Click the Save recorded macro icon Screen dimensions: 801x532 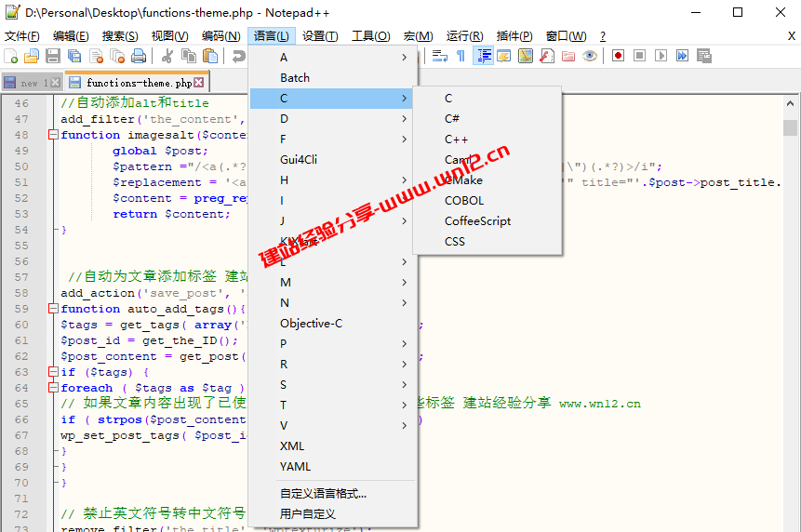pos(704,56)
